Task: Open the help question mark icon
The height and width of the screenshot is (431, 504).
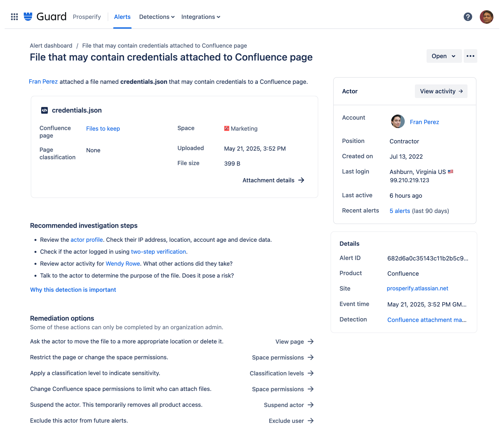Action: coord(468,17)
